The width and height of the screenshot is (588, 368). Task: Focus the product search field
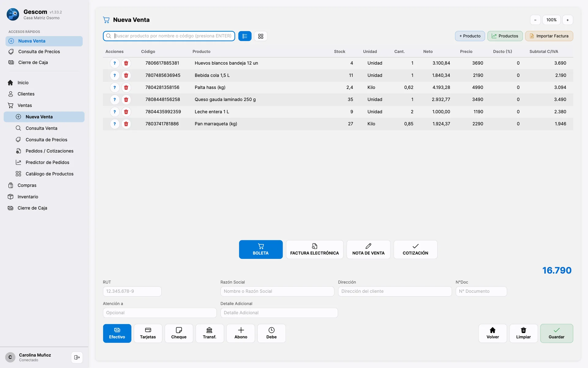169,36
